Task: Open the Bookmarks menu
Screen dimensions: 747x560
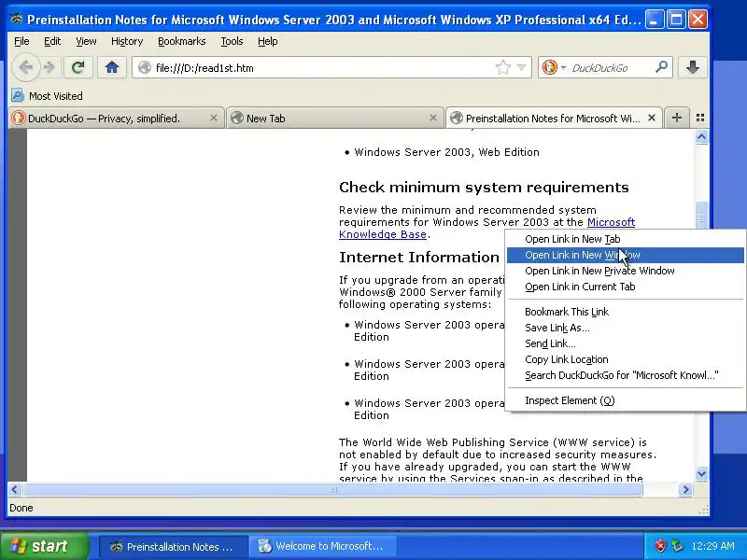Action: point(181,41)
